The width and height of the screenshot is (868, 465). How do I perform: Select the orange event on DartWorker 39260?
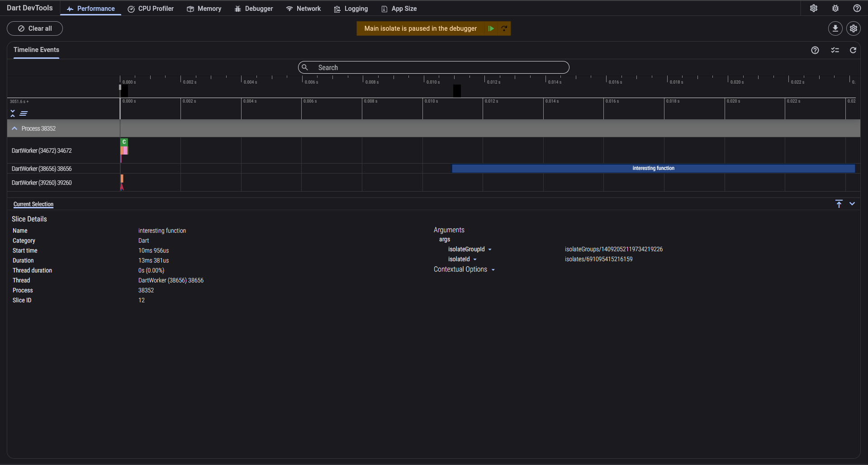122,178
